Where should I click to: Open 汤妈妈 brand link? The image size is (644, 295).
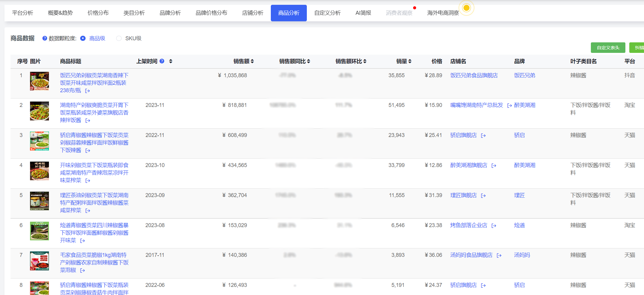(522, 255)
